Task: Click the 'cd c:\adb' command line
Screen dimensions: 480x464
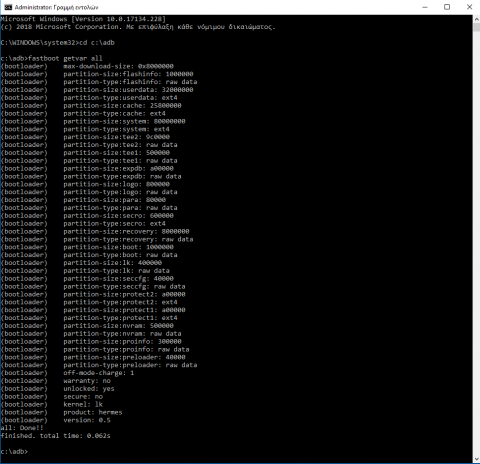Action: 57,43
